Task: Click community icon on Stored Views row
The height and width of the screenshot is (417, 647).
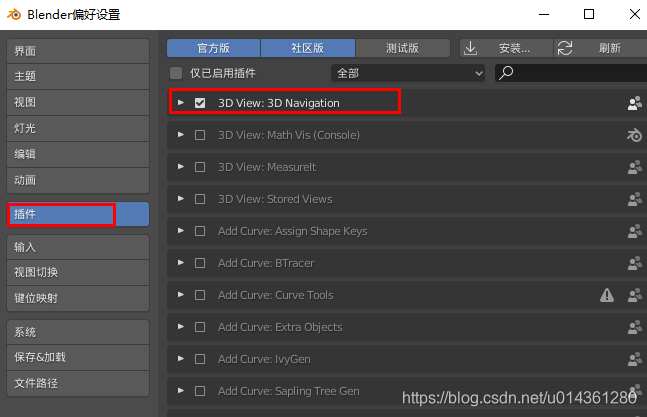Action: coord(635,199)
